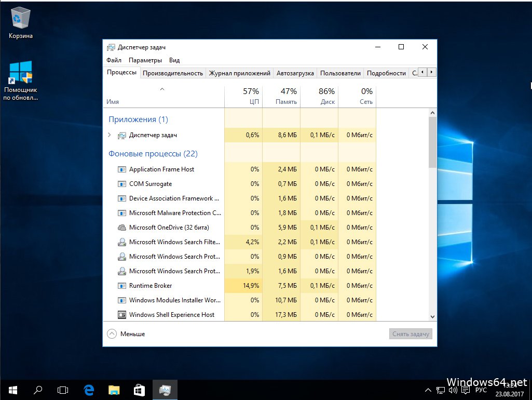Click the Microsoft Malware Protection process icon
532x400 pixels.
tap(122, 213)
